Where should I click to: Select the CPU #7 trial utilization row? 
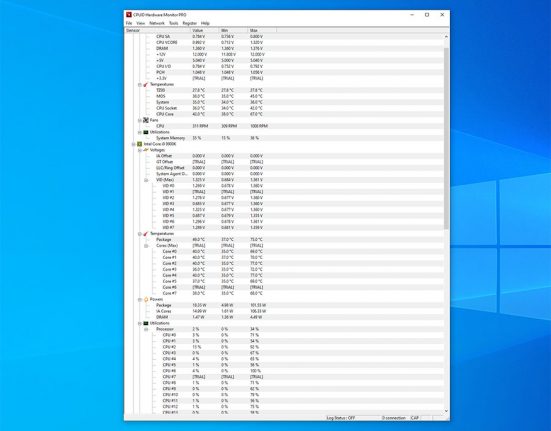tap(285, 377)
